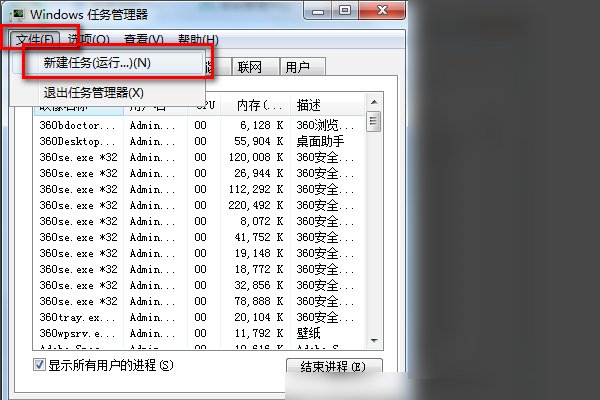Select the 360bdoctor... process row
The image size is (600, 400).
click(x=199, y=125)
